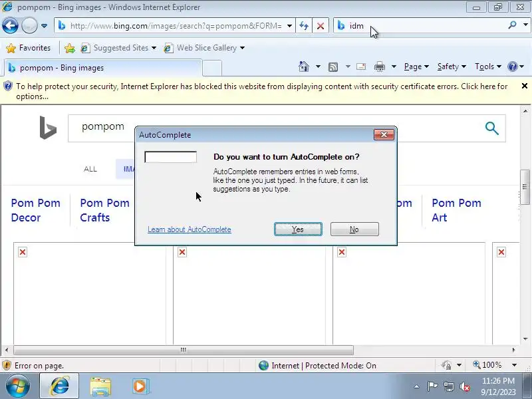This screenshot has width=532, height=399.
Task: Click the Bing logo on the page
Action: point(48,128)
